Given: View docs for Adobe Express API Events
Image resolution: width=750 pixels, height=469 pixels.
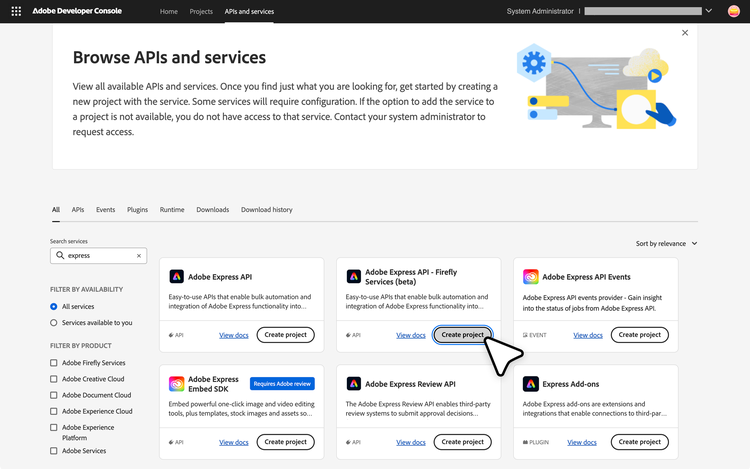Looking at the screenshot, I should click(x=588, y=335).
